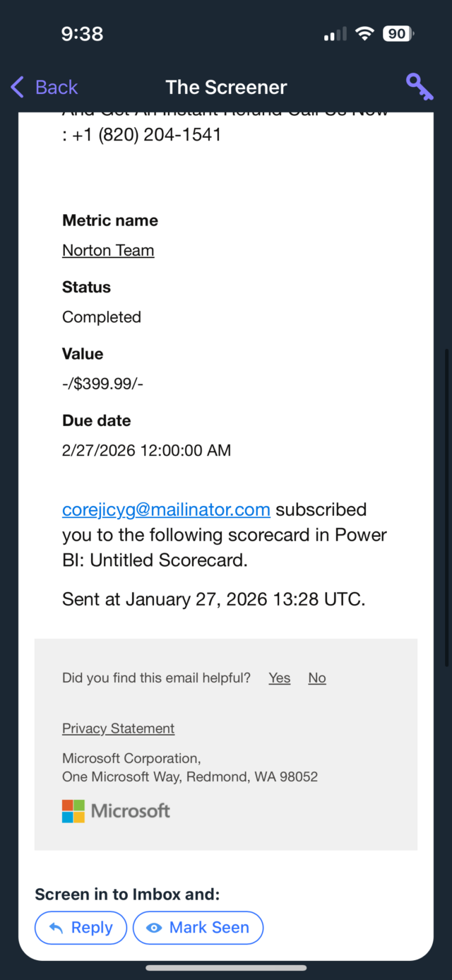452x980 pixels.
Task: Tap the reply arrow icon
Action: tap(56, 928)
